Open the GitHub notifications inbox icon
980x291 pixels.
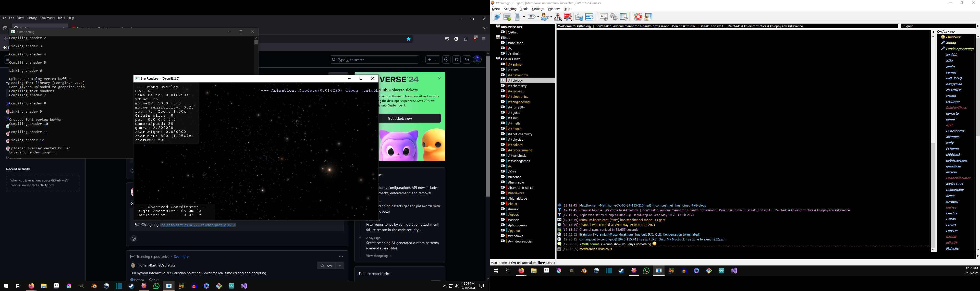pos(467,60)
